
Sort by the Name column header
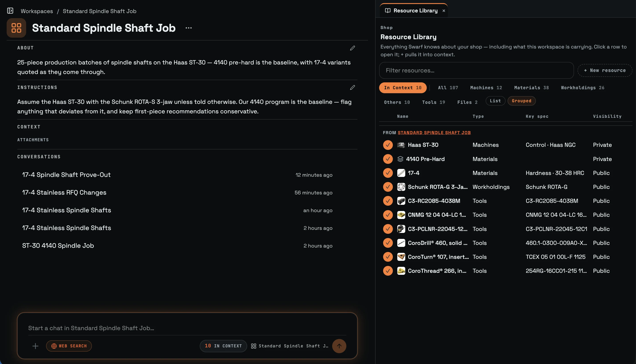click(403, 116)
